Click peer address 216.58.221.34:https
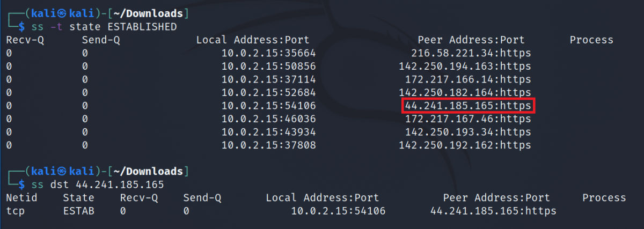This screenshot has width=644, height=229. tap(471, 53)
